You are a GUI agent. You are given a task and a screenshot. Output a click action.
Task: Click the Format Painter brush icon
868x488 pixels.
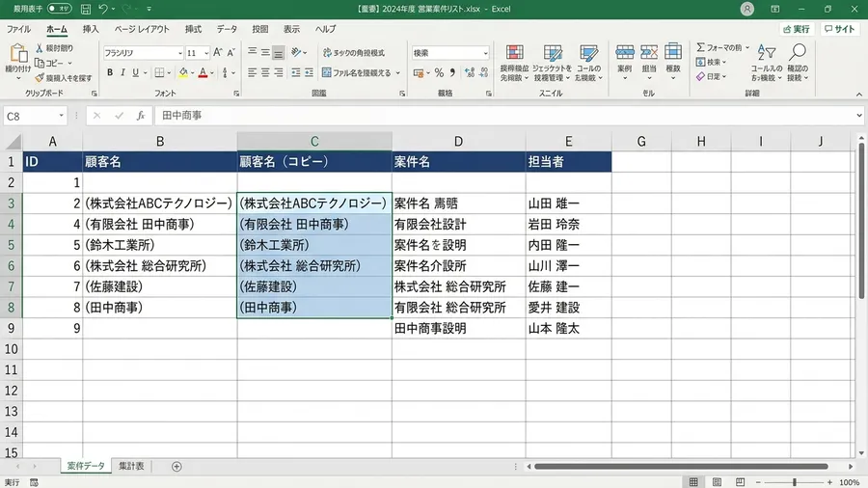click(40, 78)
